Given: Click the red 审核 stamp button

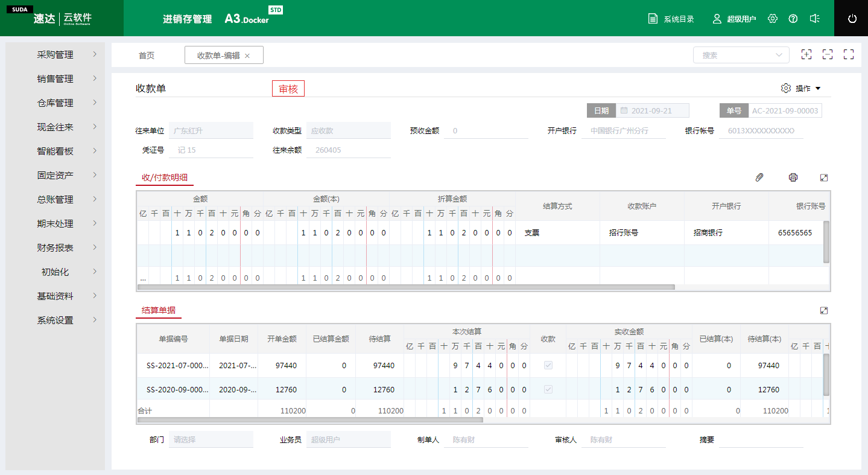Looking at the screenshot, I should [288, 89].
